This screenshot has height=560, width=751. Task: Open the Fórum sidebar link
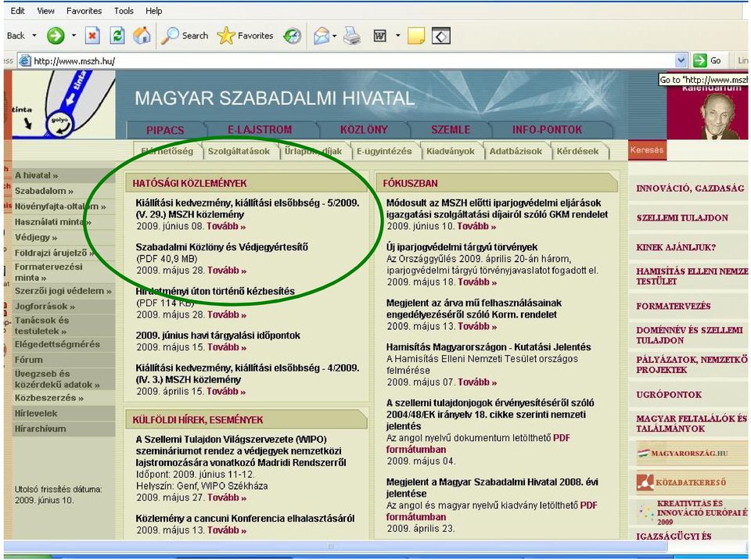[x=29, y=360]
